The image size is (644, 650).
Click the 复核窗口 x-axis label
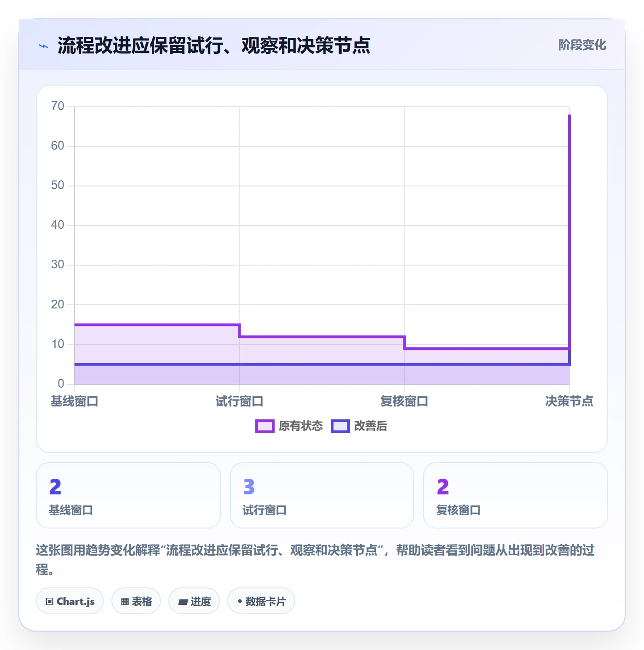(x=404, y=401)
